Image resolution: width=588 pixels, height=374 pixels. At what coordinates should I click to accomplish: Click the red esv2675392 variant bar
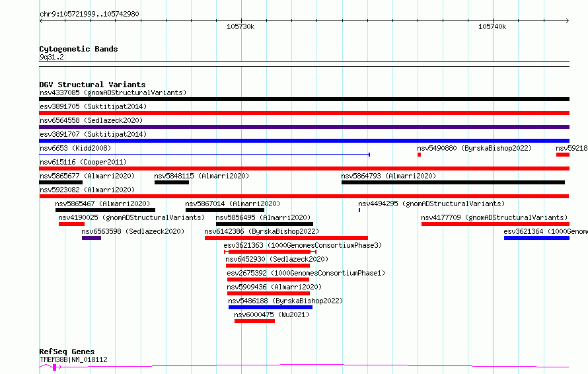(268, 280)
